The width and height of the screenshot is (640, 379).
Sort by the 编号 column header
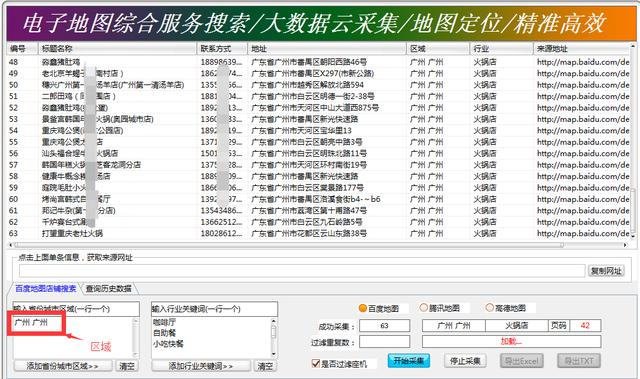[22, 49]
